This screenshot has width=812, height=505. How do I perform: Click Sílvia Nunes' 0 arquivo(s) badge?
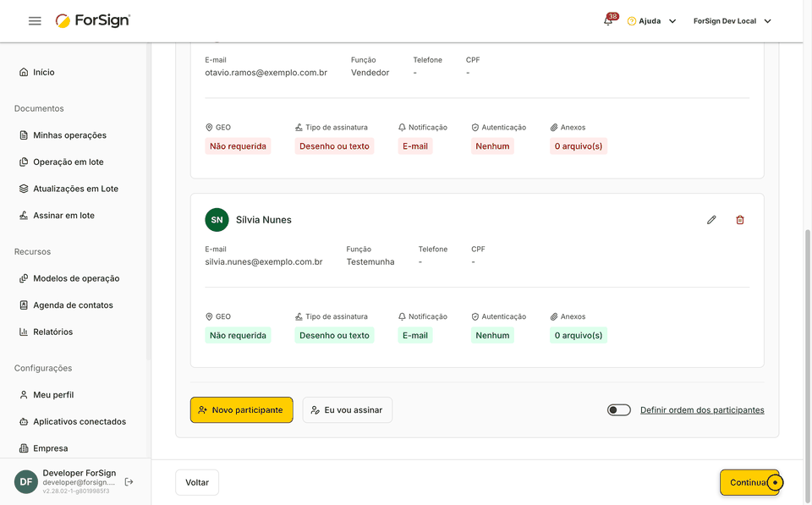579,336
